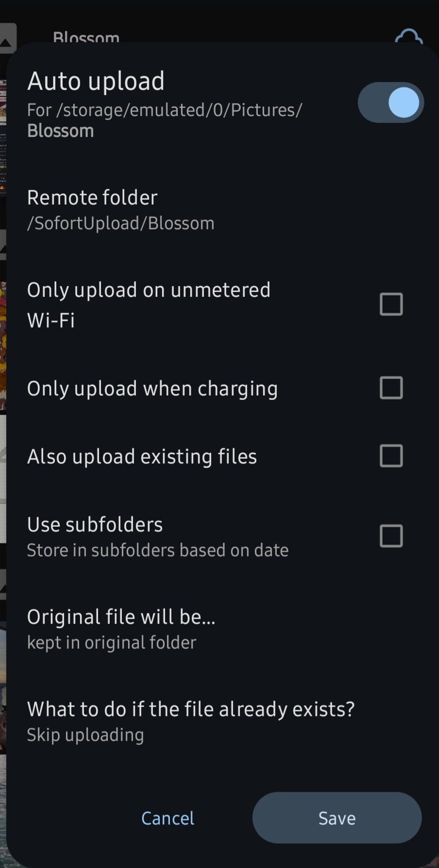Click the cloud icon behind the dialog
The width and height of the screenshot is (439, 868).
(408, 36)
